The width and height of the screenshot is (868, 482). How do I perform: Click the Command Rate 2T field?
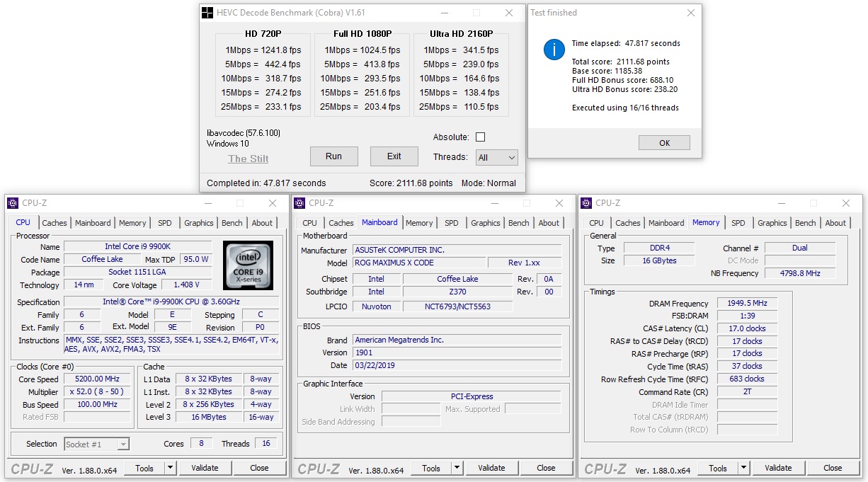tap(747, 392)
